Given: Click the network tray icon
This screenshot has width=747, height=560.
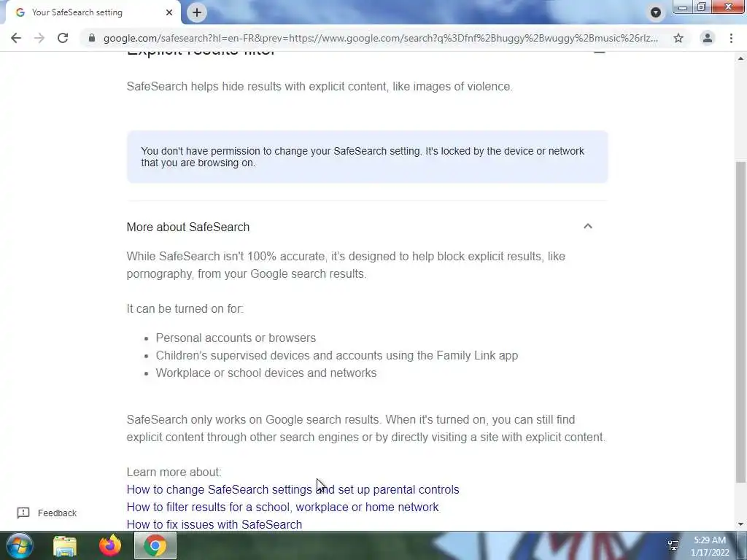Looking at the screenshot, I should (673, 545).
